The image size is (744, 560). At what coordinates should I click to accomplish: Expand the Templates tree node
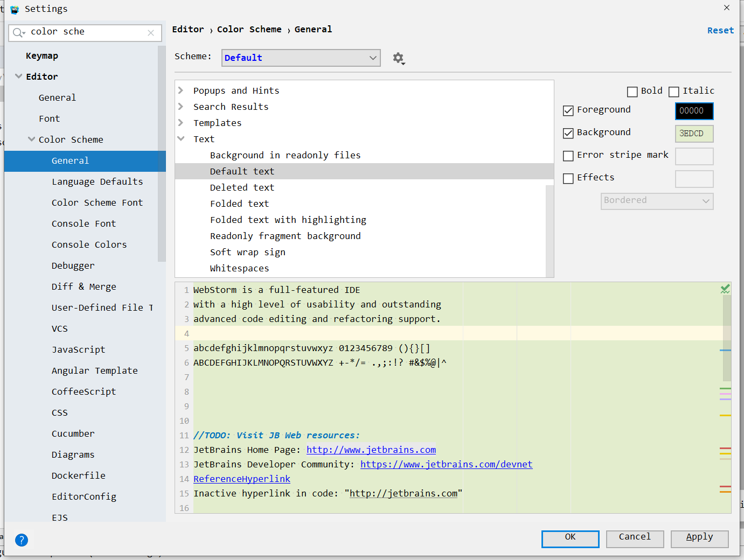click(x=180, y=122)
